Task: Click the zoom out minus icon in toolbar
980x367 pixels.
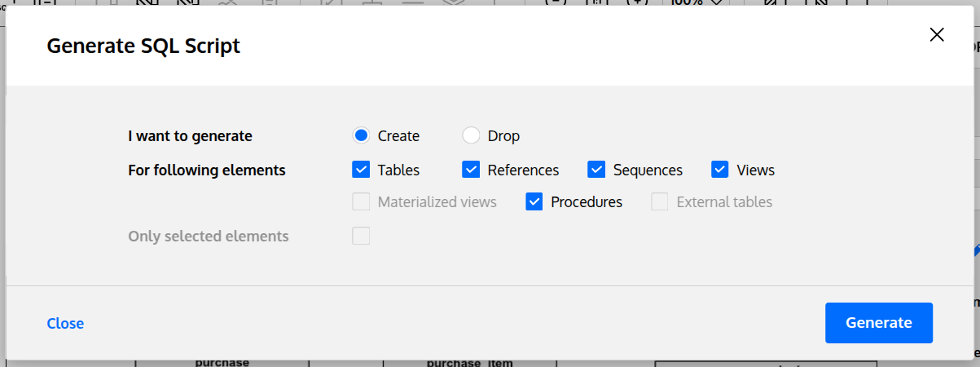Action: point(555,2)
